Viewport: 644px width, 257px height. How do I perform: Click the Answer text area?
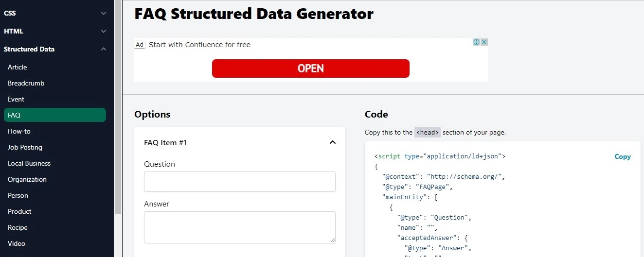coord(240,227)
